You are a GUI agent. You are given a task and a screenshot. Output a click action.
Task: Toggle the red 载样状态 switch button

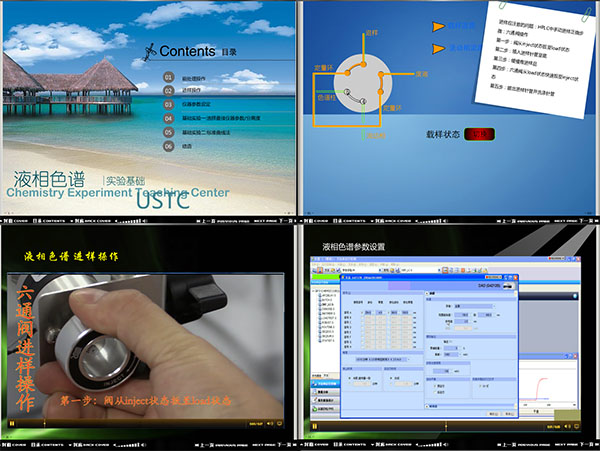pos(480,133)
